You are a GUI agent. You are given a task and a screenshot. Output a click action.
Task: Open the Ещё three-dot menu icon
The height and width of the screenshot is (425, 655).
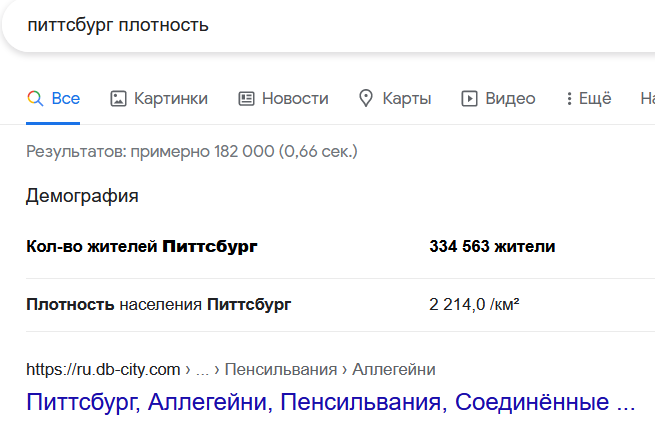pyautogui.click(x=569, y=99)
